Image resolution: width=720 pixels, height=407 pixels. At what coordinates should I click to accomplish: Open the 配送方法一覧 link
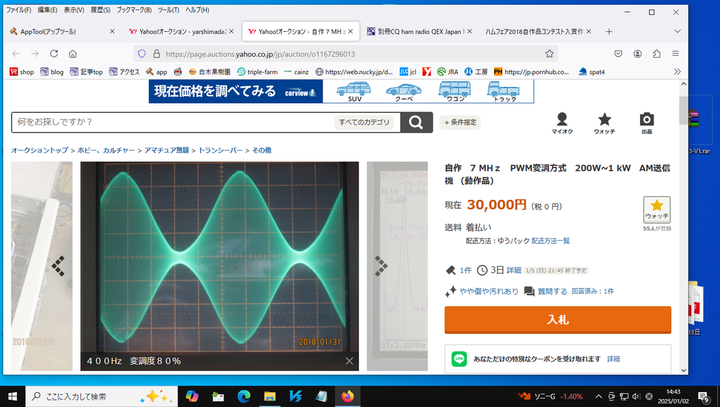[x=551, y=241]
